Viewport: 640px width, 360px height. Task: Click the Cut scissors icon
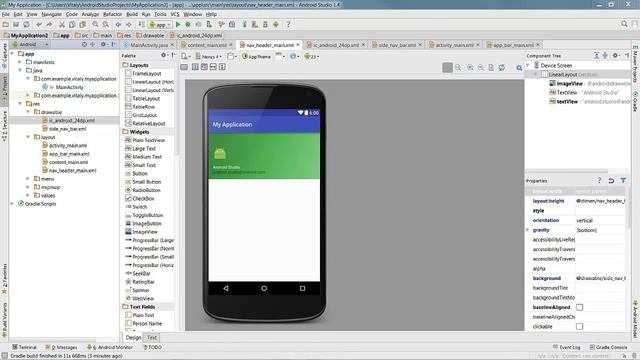[x=62, y=25]
